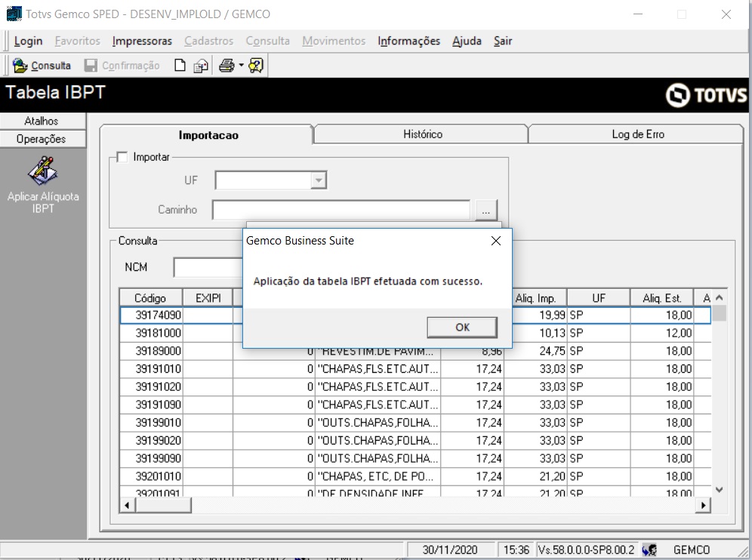The width and height of the screenshot is (752, 560).
Task: Select row with code 39181000
Action: pyautogui.click(x=415, y=333)
